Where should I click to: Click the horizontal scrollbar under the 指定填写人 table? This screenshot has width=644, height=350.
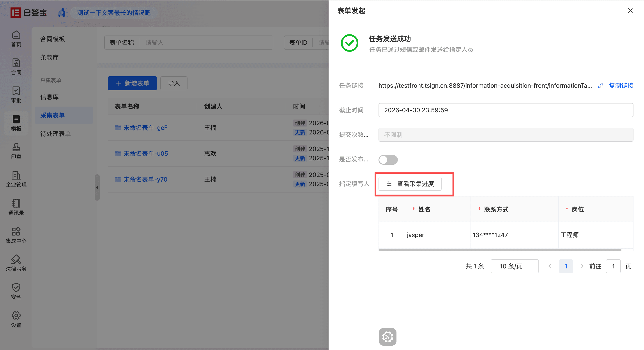[x=500, y=250]
